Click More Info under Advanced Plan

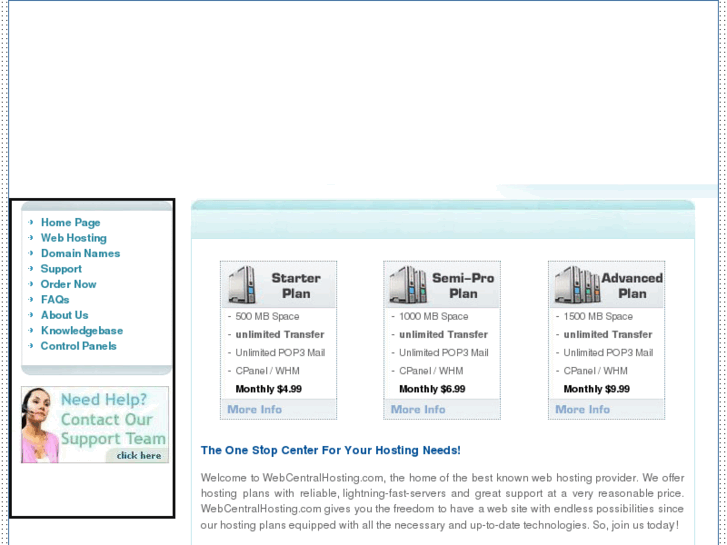(583, 410)
